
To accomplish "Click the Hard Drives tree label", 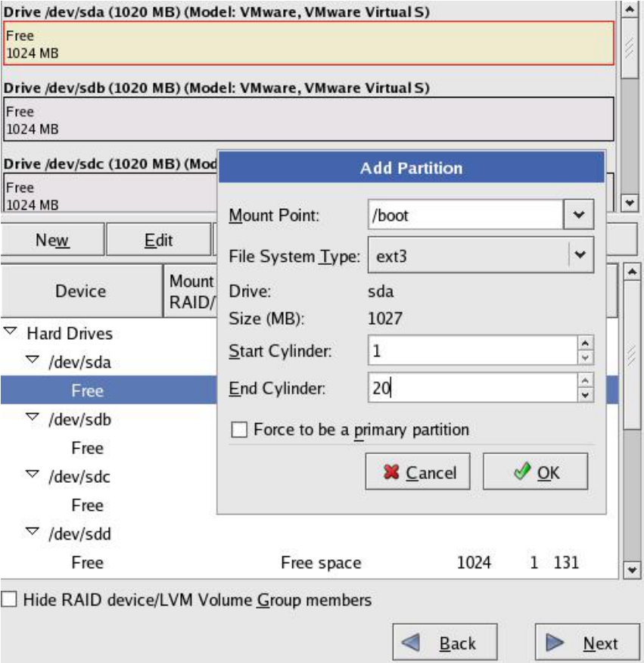I will pos(70,333).
